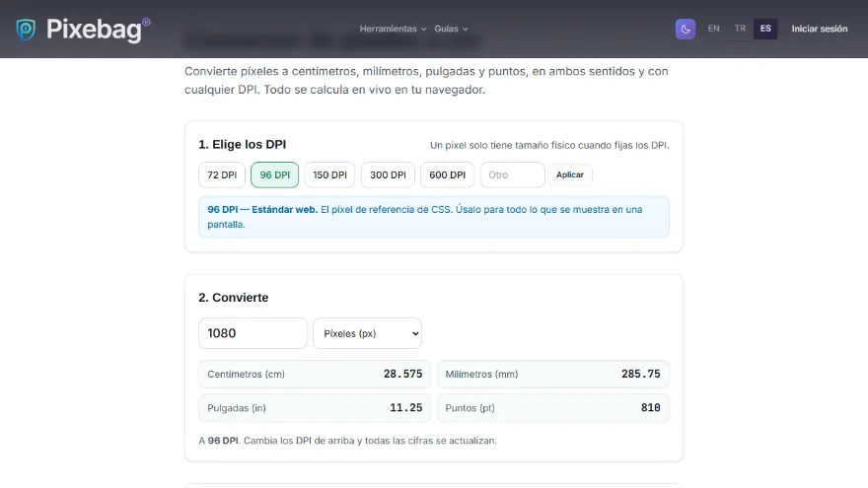
Task: Select the 72 DPI preset
Action: 221,174
